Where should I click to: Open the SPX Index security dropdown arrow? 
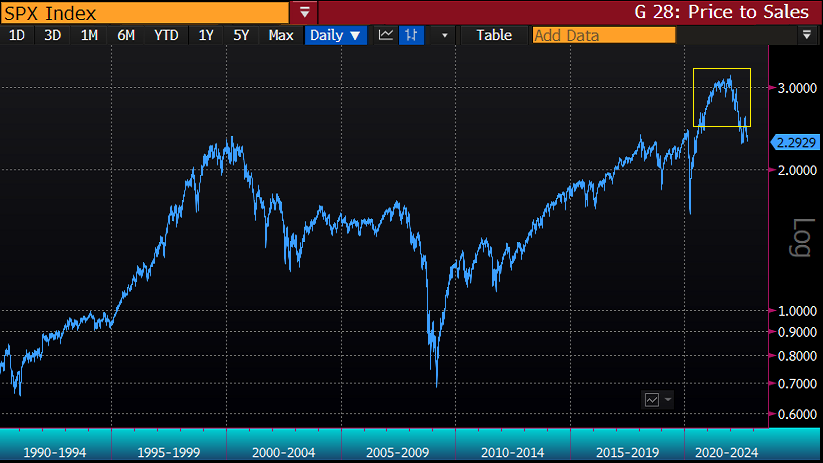[x=304, y=12]
